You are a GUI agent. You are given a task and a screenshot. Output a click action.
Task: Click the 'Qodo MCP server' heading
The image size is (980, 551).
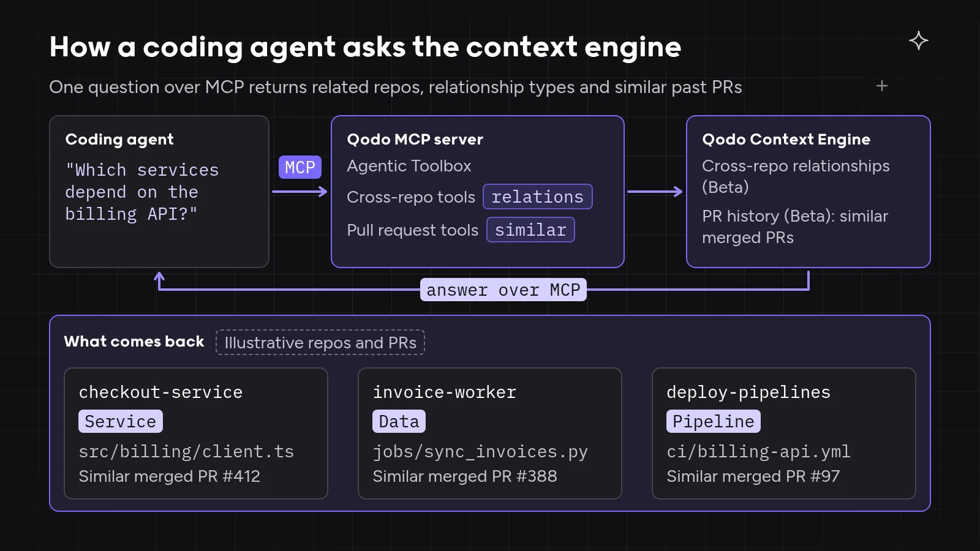coord(415,140)
